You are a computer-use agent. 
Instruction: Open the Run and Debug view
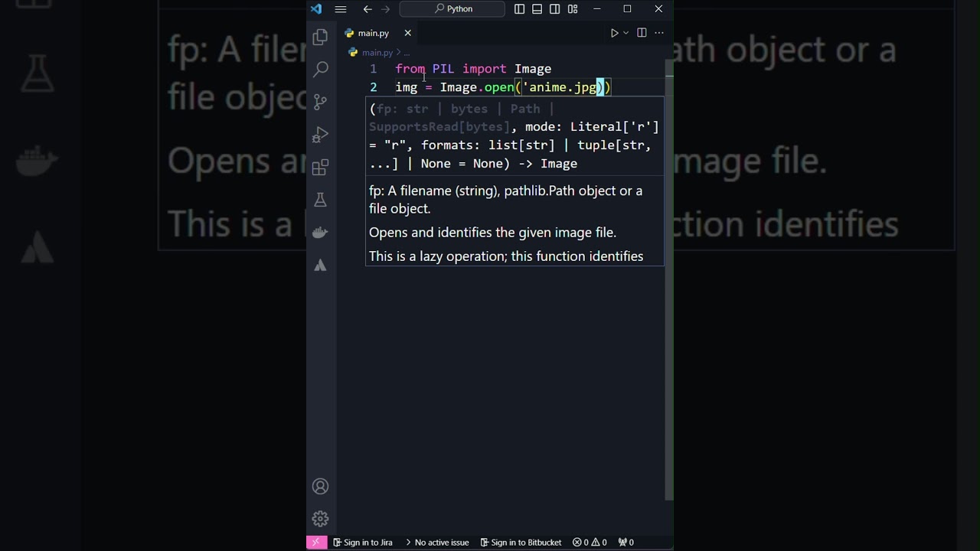click(321, 135)
